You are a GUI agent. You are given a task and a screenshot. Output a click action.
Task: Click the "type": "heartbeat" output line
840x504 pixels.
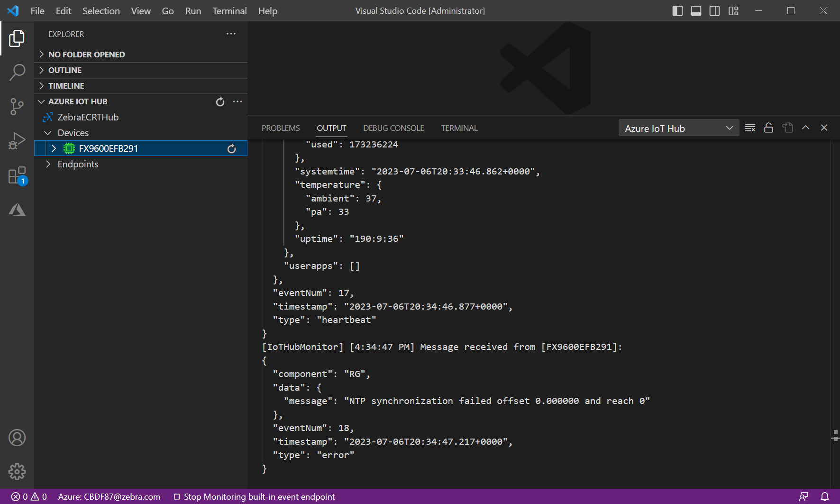tap(324, 320)
